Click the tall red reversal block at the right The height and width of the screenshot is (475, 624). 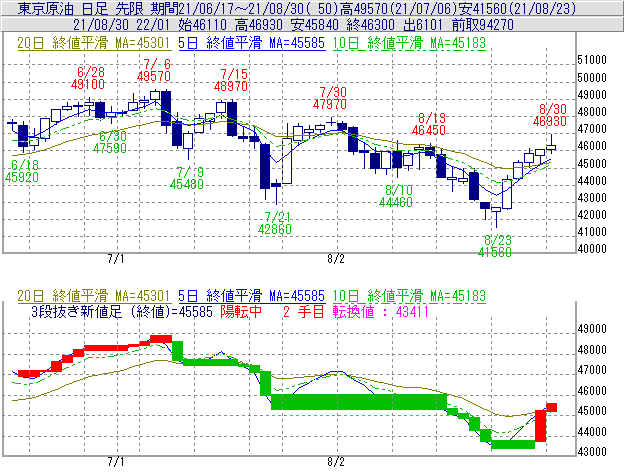[x=540, y=426]
